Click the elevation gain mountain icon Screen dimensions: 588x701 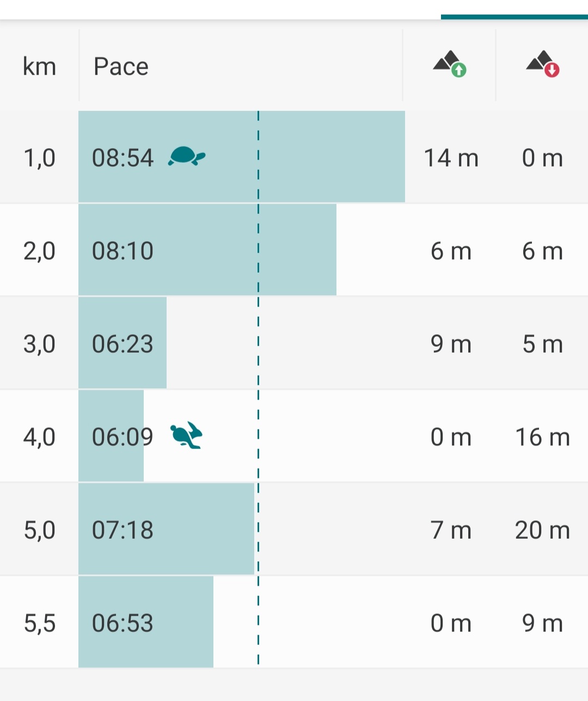tap(450, 64)
